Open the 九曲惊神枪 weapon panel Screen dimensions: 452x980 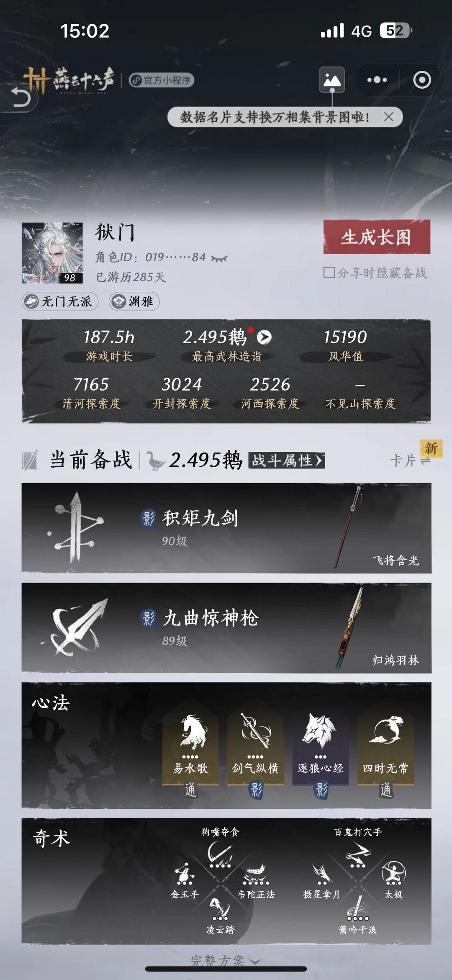point(226,628)
